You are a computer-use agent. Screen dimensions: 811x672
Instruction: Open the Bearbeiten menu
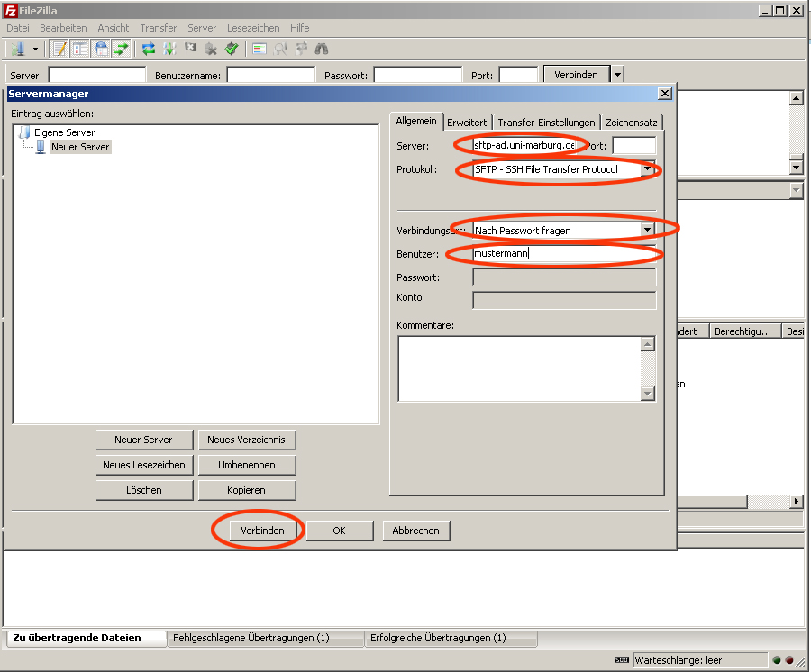pos(64,28)
